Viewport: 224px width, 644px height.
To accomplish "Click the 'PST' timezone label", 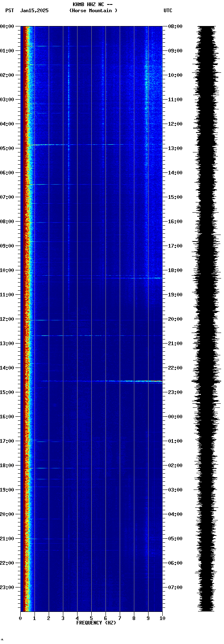I will point(10,11).
